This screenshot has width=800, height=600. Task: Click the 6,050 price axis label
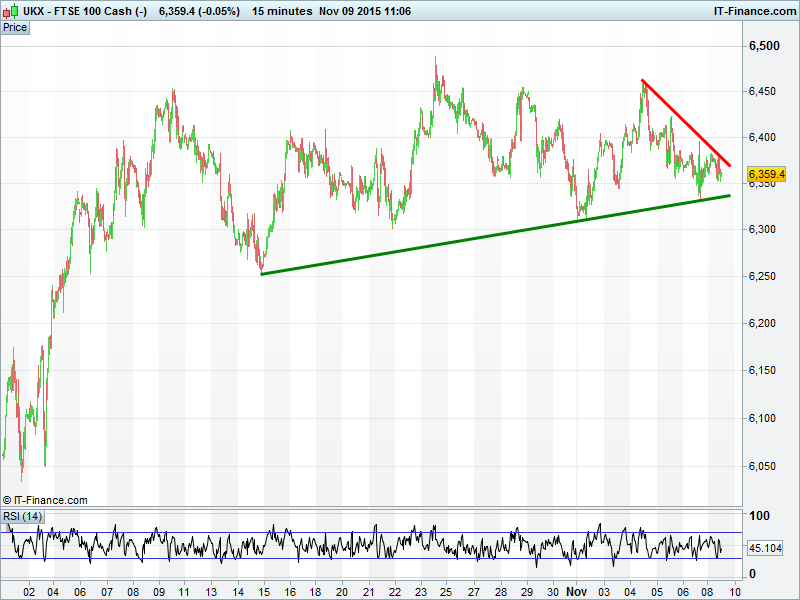[x=765, y=465]
